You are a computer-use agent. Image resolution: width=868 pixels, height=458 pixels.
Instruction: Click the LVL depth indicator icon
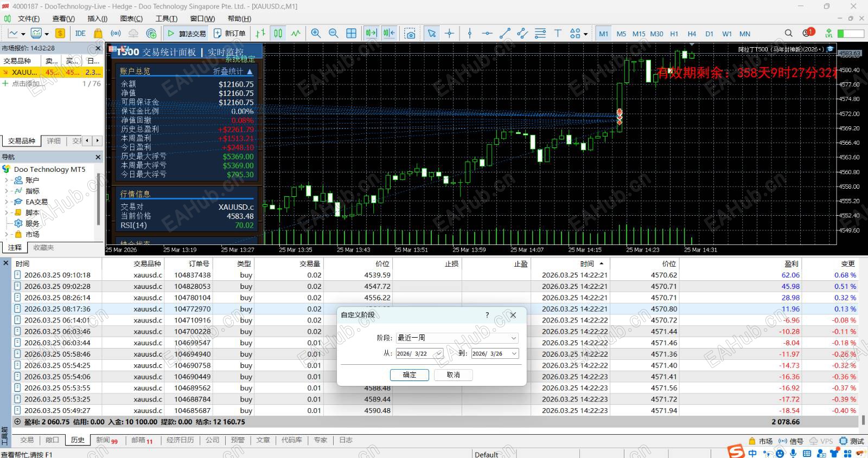[829, 34]
